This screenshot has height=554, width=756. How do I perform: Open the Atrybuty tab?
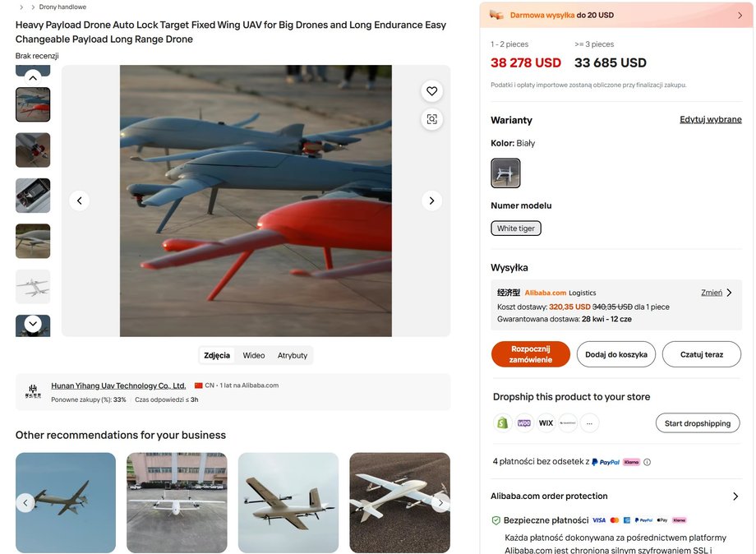292,355
